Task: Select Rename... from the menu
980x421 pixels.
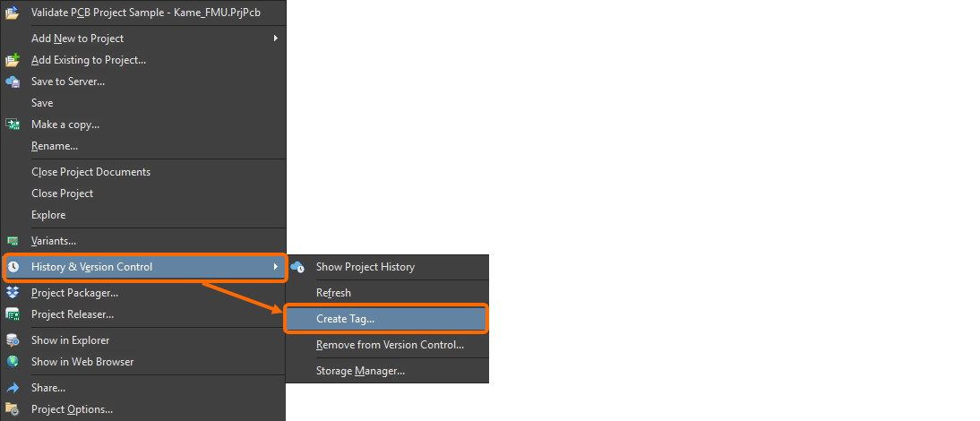Action: coord(143,145)
